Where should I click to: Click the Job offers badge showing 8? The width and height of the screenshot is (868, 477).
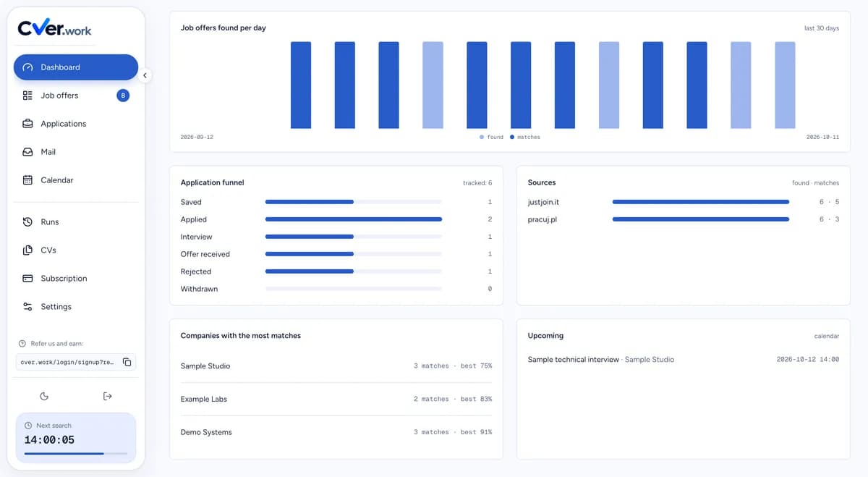coord(123,96)
